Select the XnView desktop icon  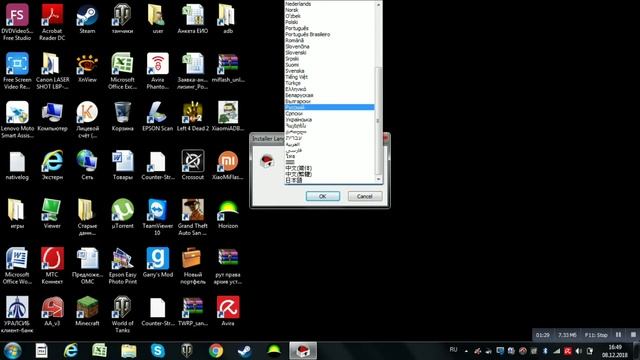pyautogui.click(x=87, y=68)
